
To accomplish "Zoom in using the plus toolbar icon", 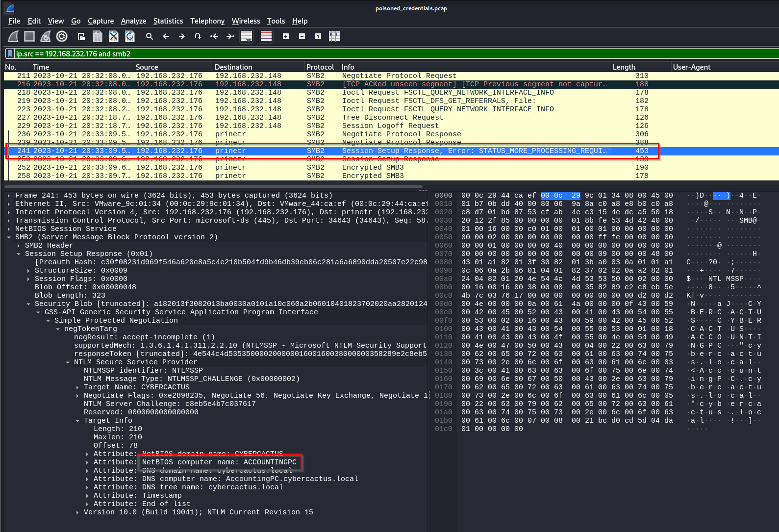I will (286, 36).
